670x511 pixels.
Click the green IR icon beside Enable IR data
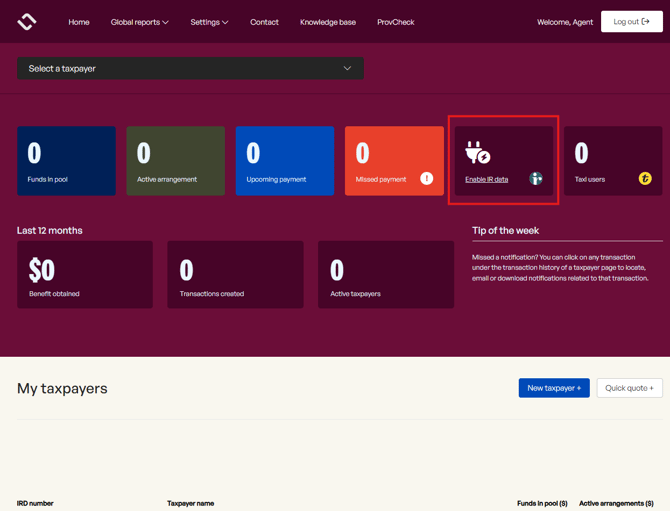(x=536, y=179)
